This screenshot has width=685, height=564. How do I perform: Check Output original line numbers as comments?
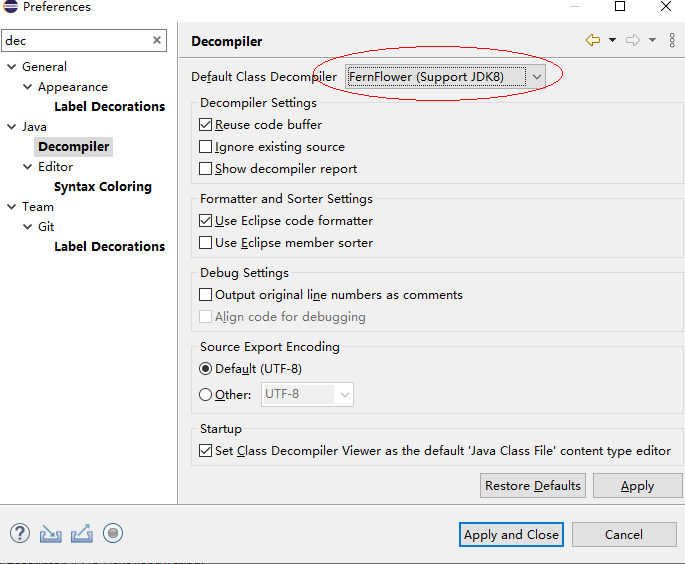tap(206, 295)
